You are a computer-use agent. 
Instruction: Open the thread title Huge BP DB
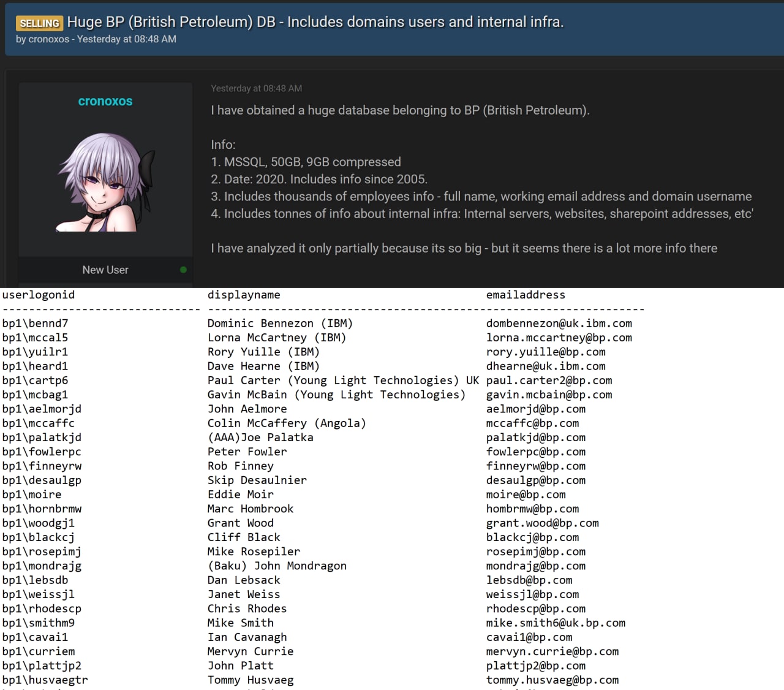(x=315, y=22)
